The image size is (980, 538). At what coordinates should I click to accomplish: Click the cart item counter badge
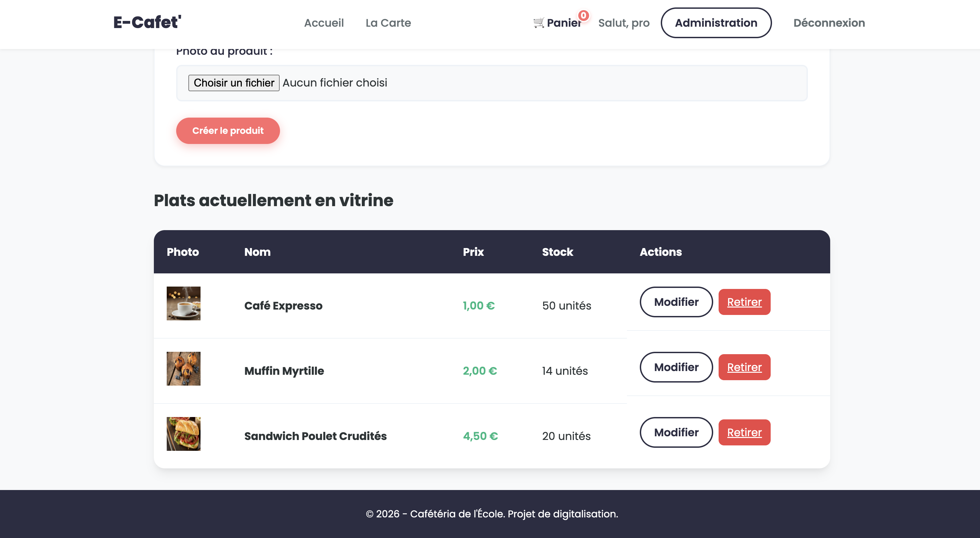pos(583,15)
